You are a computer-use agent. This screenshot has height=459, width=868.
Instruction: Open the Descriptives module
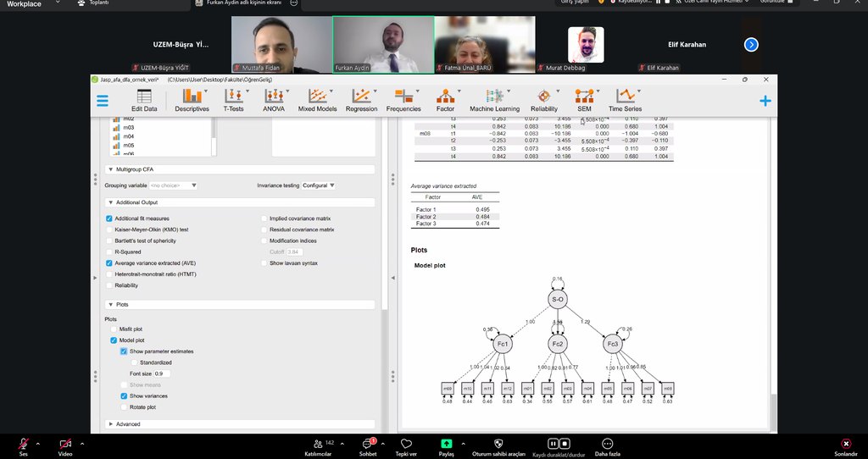pos(192,100)
